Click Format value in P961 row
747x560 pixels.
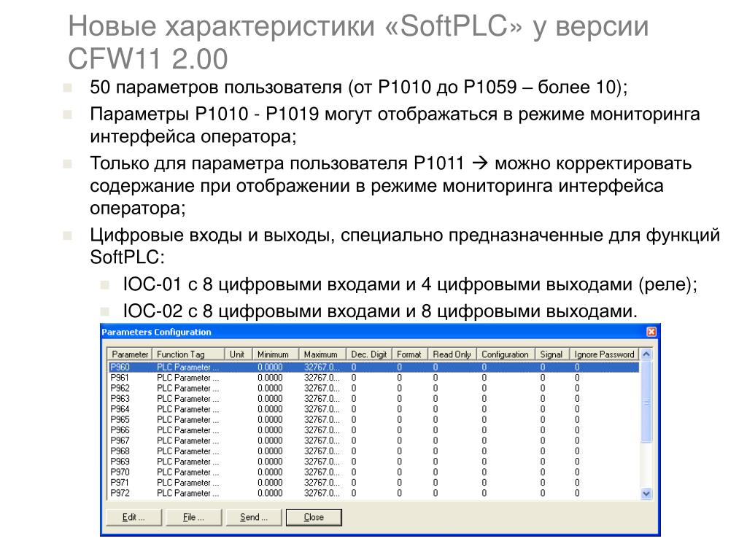(399, 378)
